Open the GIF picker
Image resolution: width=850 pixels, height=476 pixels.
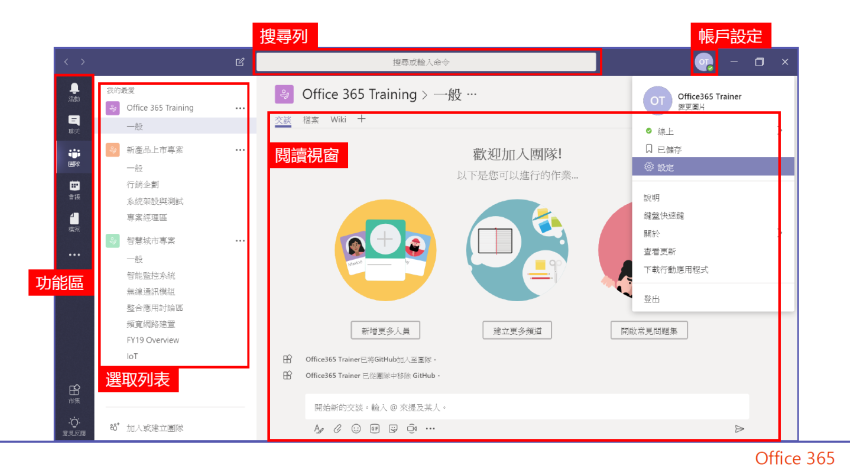[x=375, y=429]
